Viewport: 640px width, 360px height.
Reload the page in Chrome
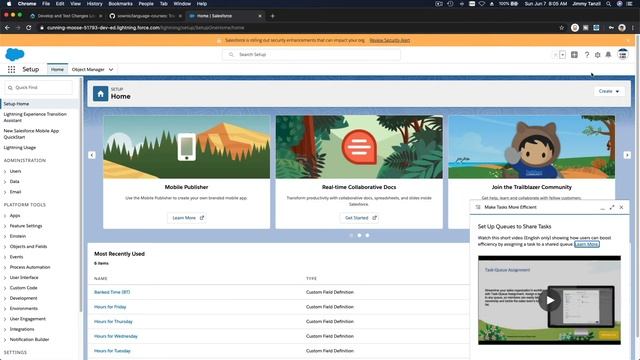(x=29, y=28)
